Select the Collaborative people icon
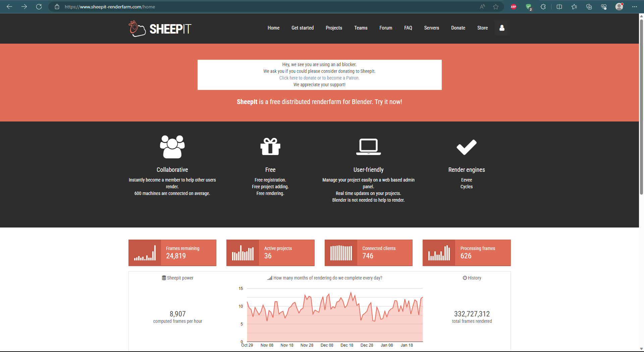 tap(172, 147)
